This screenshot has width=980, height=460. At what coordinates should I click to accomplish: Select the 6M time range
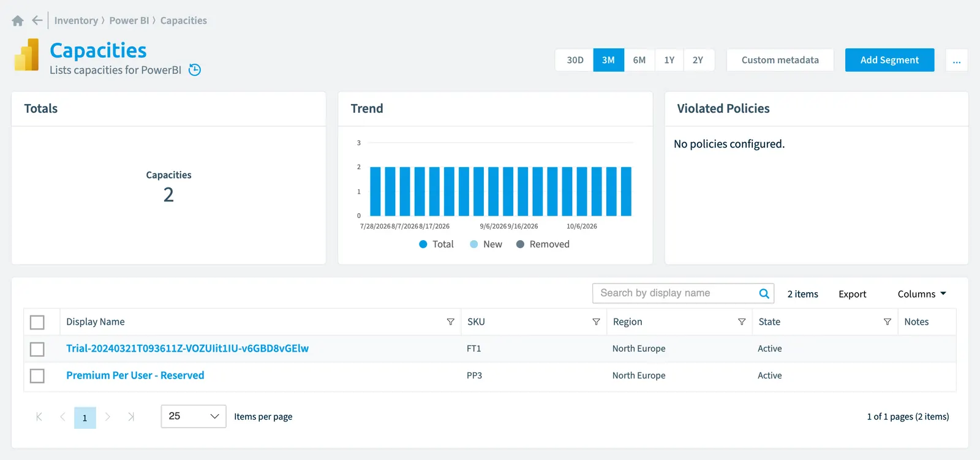click(639, 60)
